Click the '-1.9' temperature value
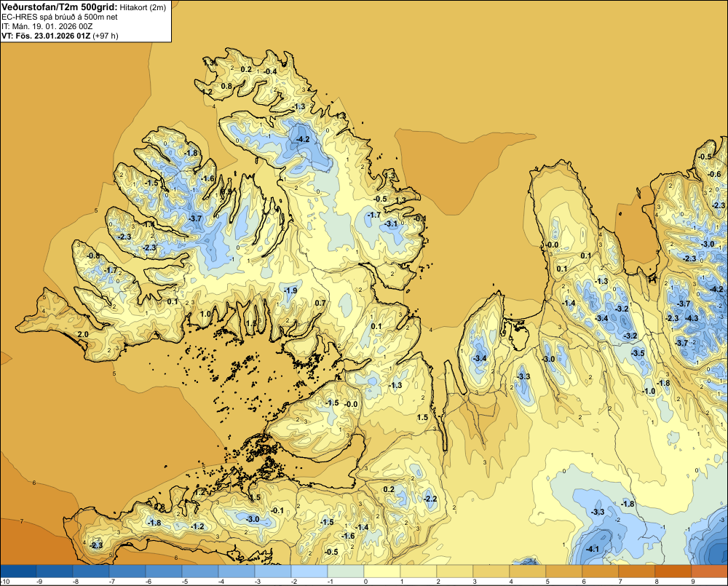Image resolution: width=728 pixels, height=586 pixels. tap(290, 290)
